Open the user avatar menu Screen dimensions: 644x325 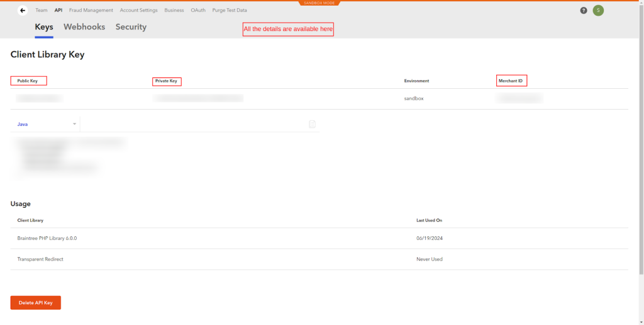tap(598, 11)
